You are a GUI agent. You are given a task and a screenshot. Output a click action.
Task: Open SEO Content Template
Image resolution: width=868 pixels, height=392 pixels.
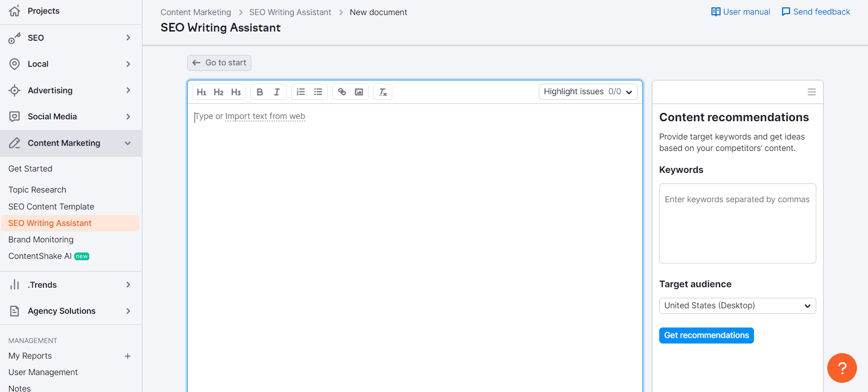click(51, 207)
